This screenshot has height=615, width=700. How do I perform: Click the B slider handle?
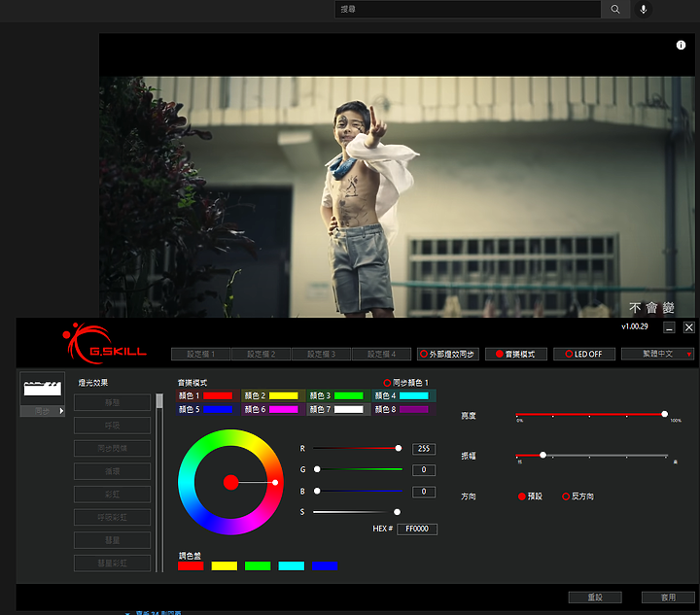tap(317, 491)
